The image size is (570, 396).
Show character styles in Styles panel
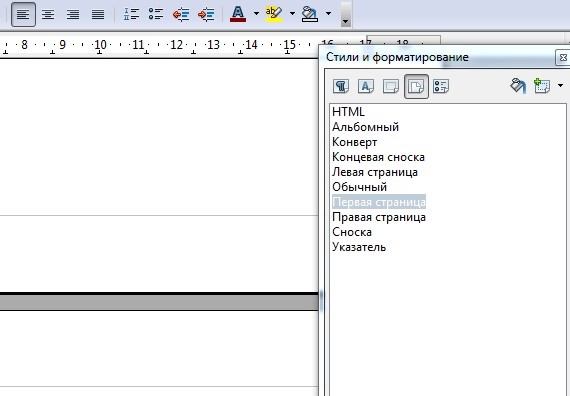coord(366,87)
